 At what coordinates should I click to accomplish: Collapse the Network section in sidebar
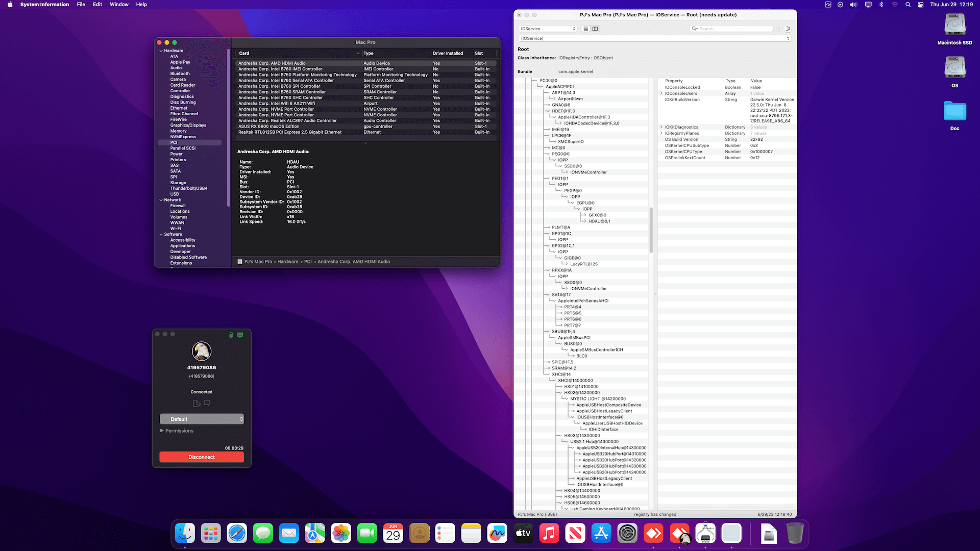(161, 200)
